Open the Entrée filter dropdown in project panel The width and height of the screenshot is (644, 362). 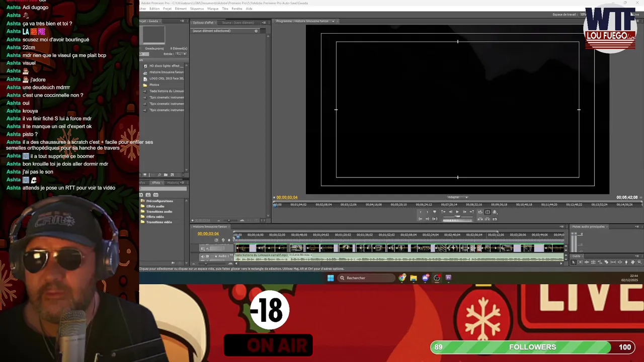[x=180, y=54]
